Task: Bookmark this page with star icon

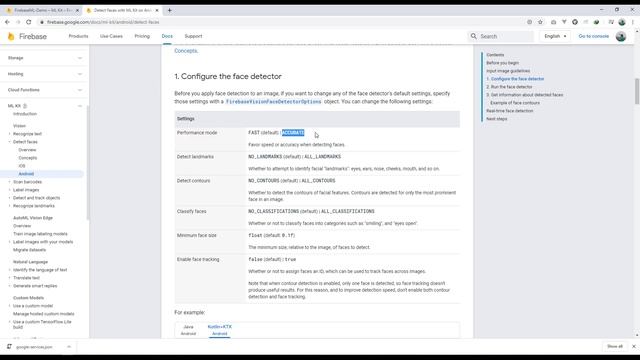Action: coord(540,22)
